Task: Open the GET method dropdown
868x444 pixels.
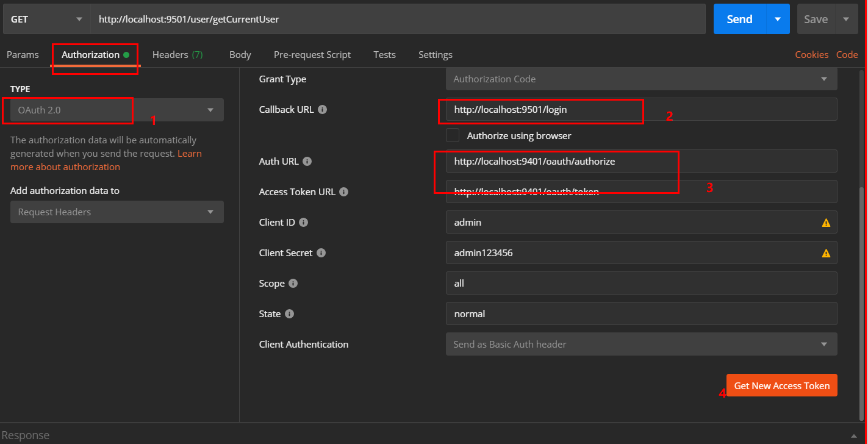Action: [46, 19]
